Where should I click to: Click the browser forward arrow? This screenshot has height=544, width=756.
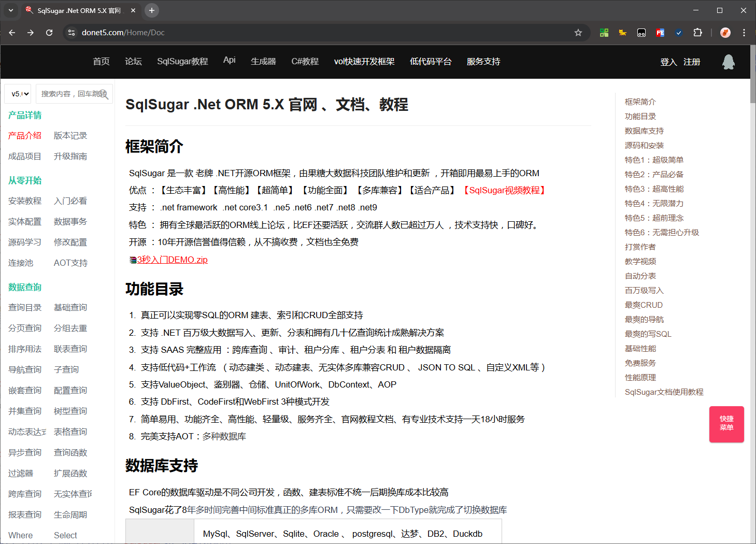(x=31, y=33)
